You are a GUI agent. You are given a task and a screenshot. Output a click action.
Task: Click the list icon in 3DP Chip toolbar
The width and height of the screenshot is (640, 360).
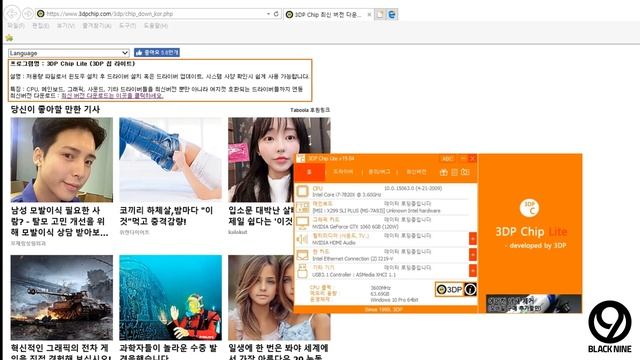pos(454,172)
